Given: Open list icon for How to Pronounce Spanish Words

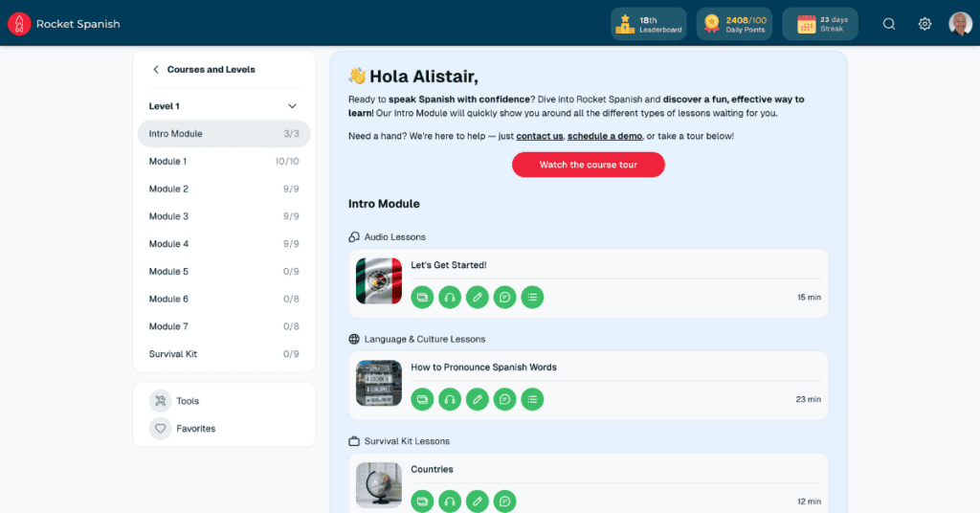Looking at the screenshot, I should coord(532,399).
